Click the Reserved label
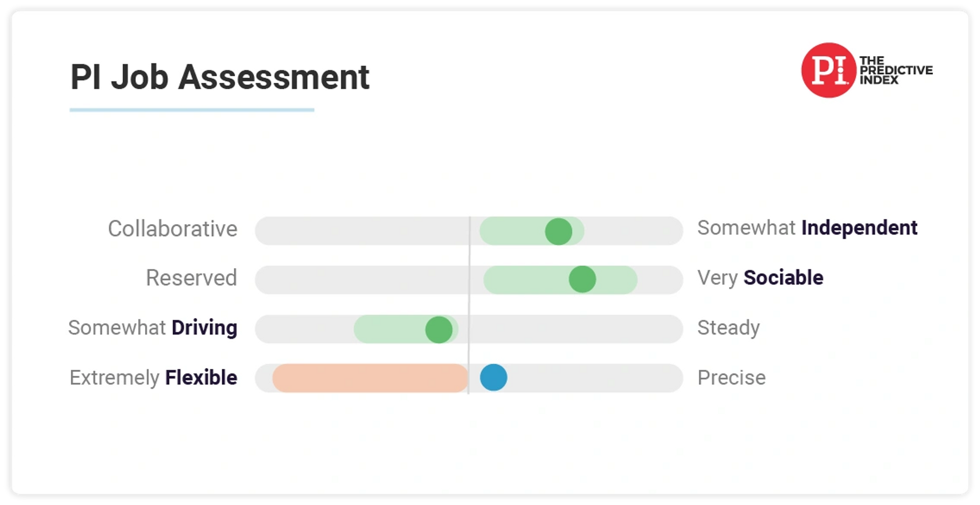The height and width of the screenshot is (505, 980). (191, 278)
